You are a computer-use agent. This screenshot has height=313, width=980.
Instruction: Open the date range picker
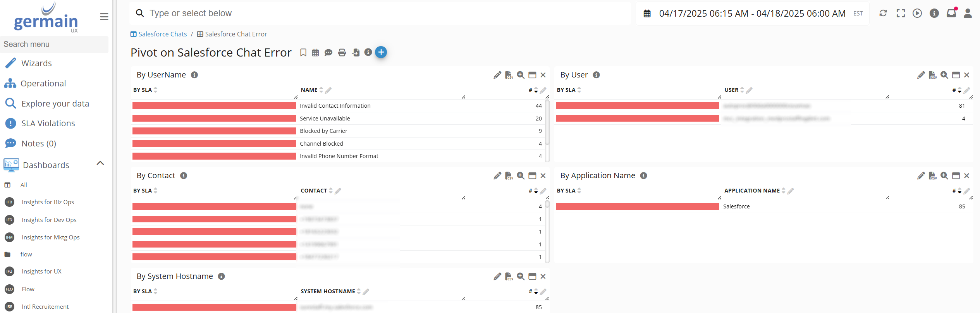coord(751,14)
